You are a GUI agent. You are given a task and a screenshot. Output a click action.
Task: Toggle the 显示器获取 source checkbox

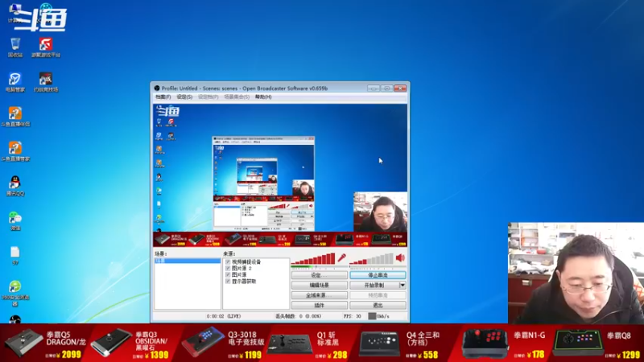click(x=228, y=282)
